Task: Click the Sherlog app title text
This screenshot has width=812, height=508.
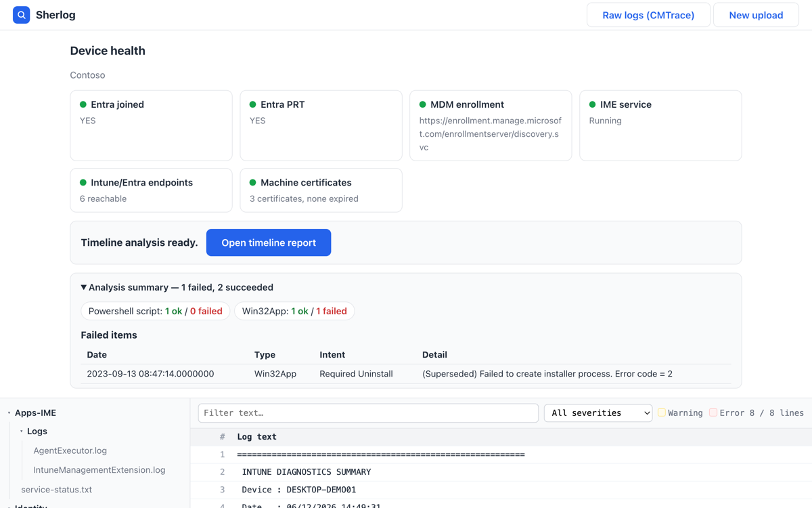Action: coord(55,15)
